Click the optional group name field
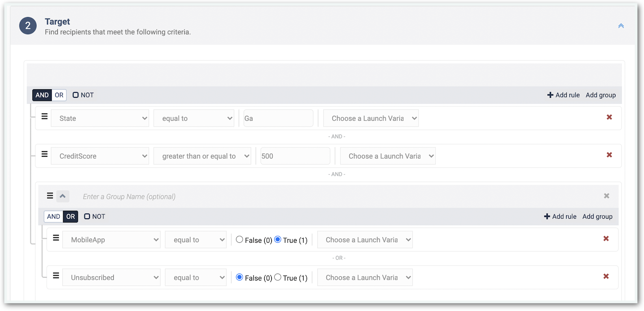This screenshot has height=311, width=644. point(129,197)
